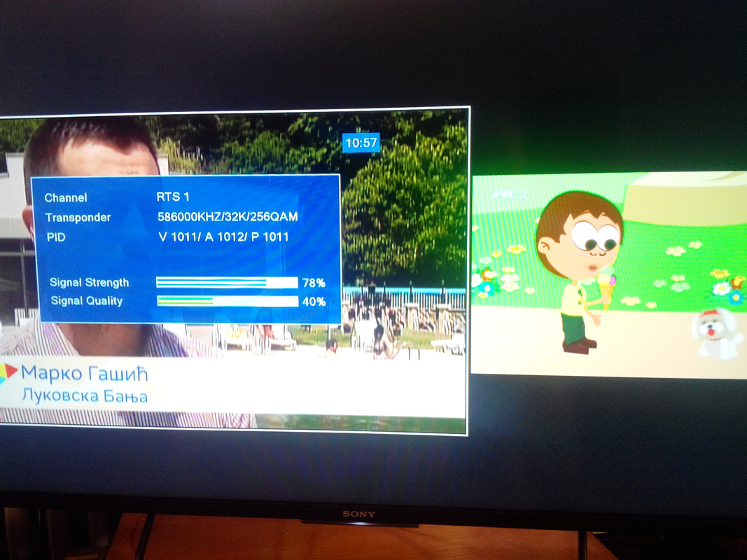
Task: Click the 40% signal quality value
Action: coord(314,302)
